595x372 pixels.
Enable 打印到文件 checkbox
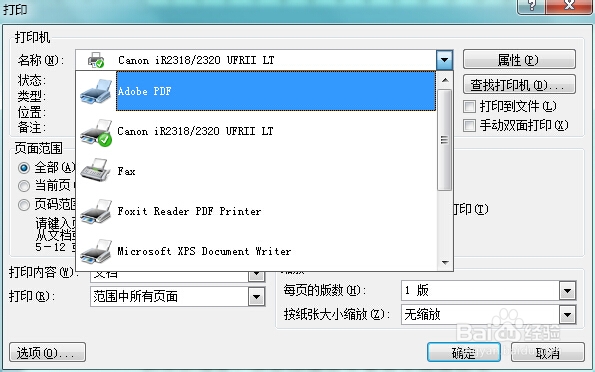point(469,107)
